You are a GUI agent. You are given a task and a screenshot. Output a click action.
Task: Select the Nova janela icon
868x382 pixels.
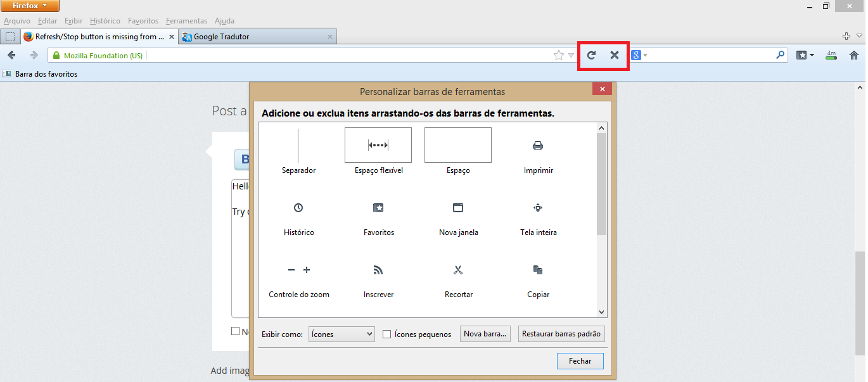(x=458, y=208)
